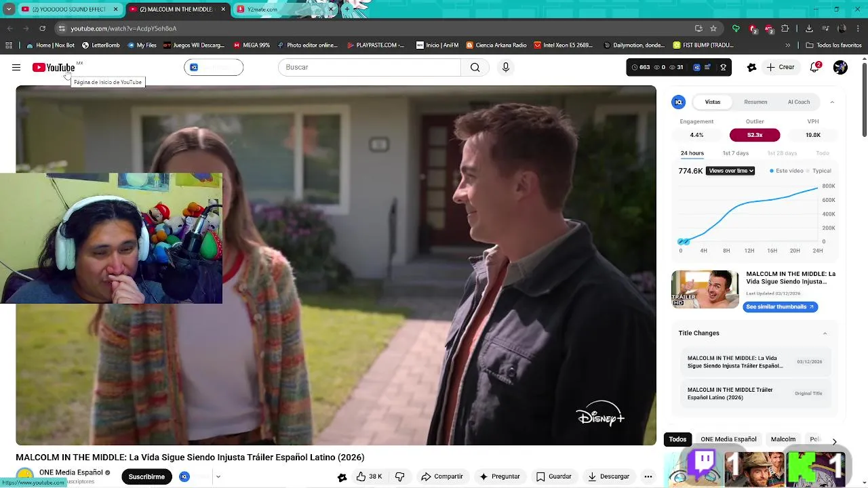The width and height of the screenshot is (868, 488).
Task: Select the 03/12/2026 title change entry
Action: 755,362
